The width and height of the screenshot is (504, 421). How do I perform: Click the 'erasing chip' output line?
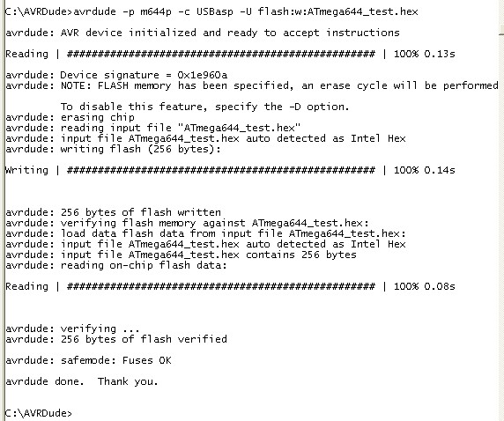[70, 117]
